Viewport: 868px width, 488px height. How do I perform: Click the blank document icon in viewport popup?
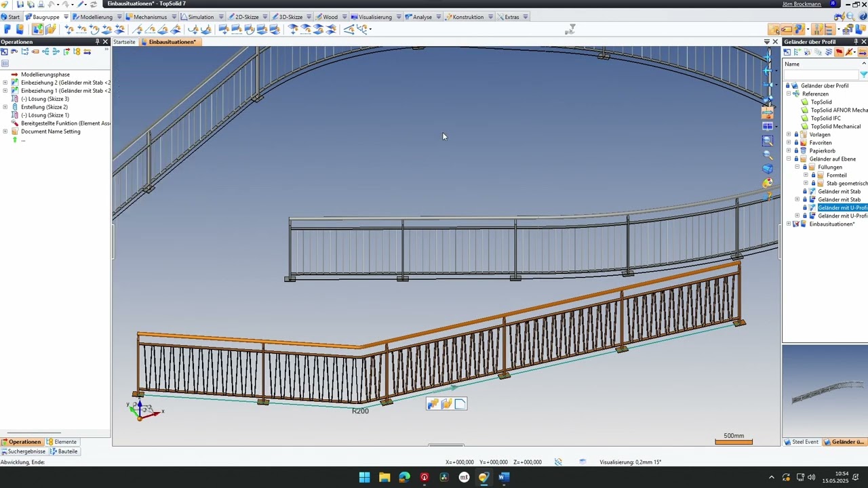click(460, 405)
